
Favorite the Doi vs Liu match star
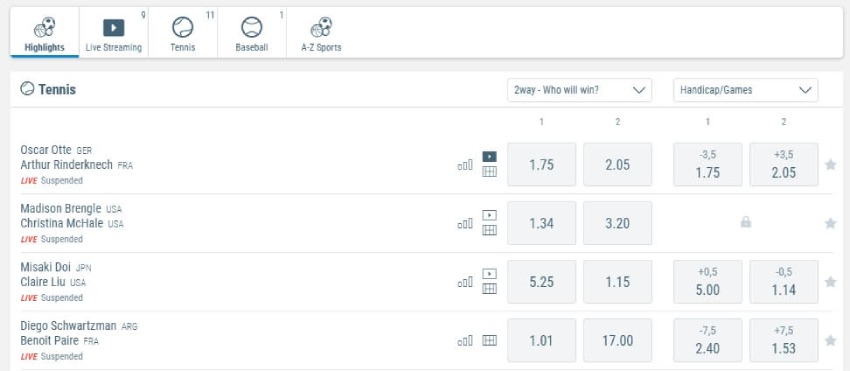[830, 282]
